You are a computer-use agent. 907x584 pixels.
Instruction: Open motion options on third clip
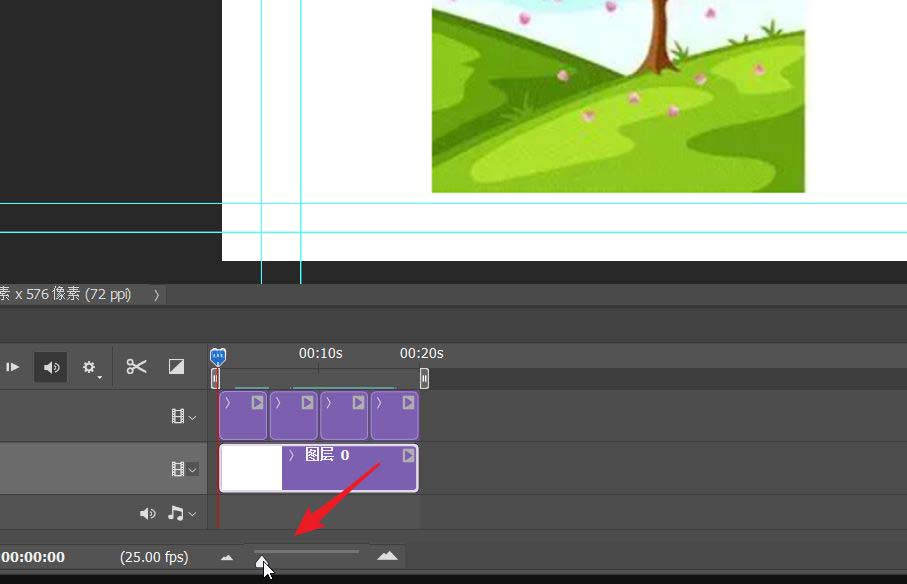click(358, 402)
